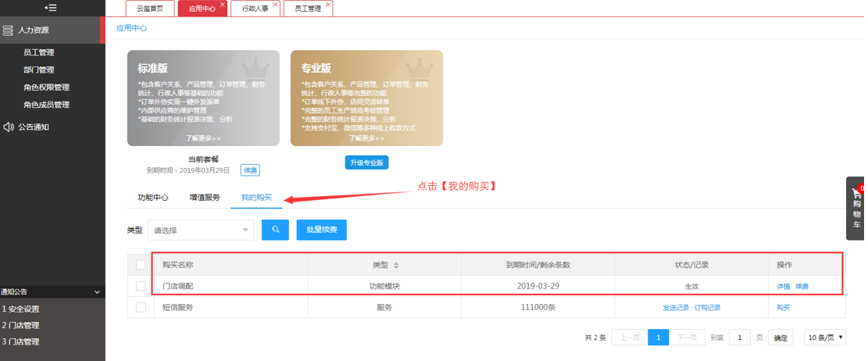Viewport: 868px width, 361px height.
Task: Close the 行政人事 tab
Action: pos(276,4)
